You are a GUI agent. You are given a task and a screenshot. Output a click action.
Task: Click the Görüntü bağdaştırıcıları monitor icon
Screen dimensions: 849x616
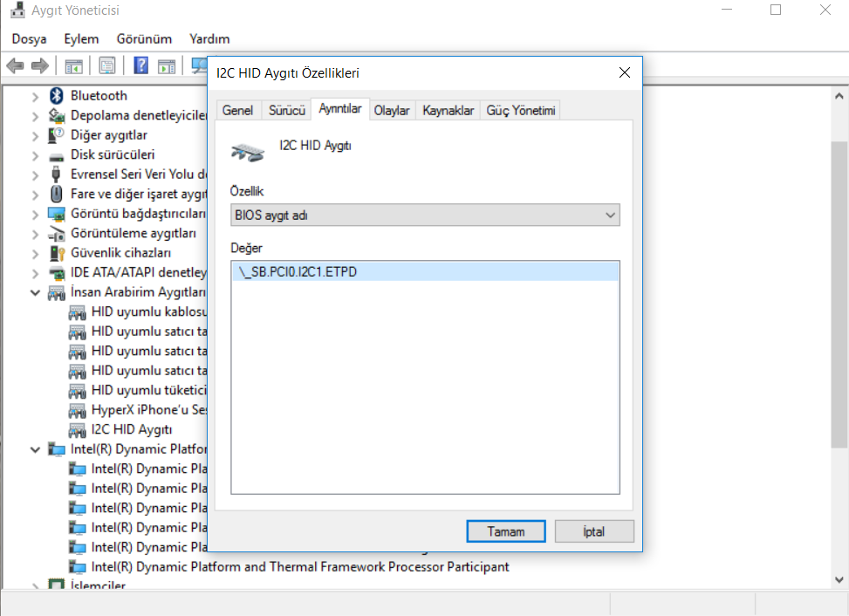click(x=57, y=214)
